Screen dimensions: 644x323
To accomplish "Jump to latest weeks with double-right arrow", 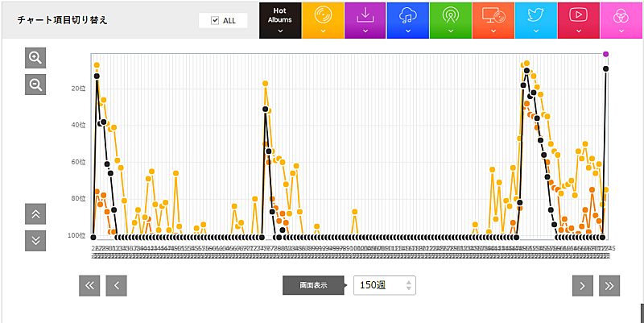I will click(x=609, y=284).
